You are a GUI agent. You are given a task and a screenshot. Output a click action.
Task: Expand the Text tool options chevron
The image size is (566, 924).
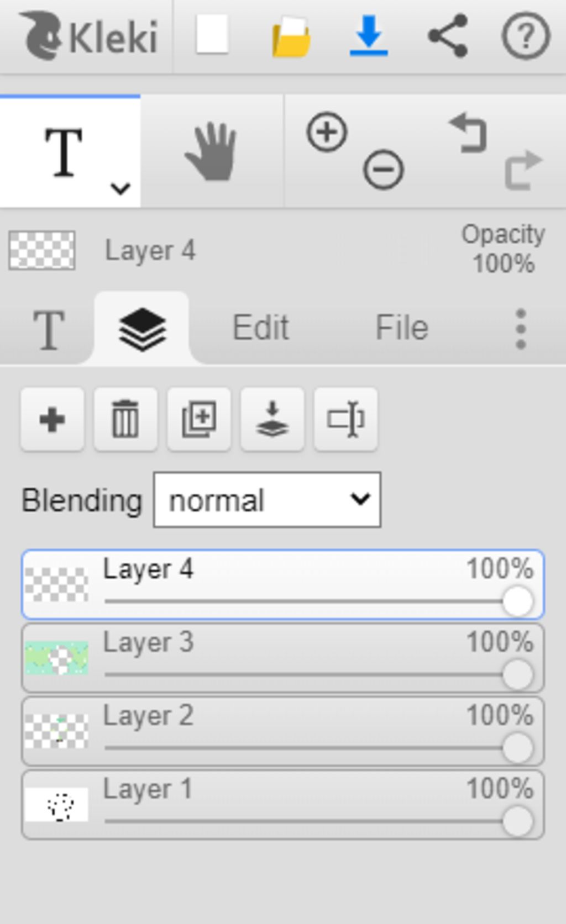point(120,189)
